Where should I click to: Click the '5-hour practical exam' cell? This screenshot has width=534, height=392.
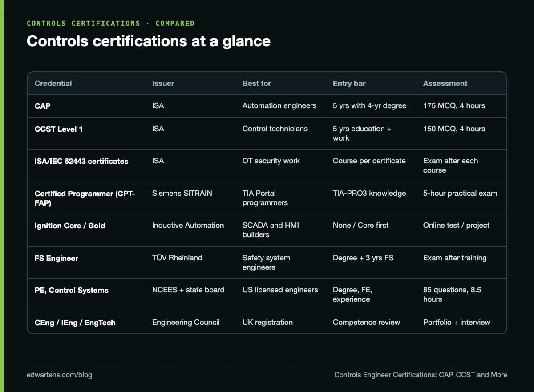click(x=460, y=193)
